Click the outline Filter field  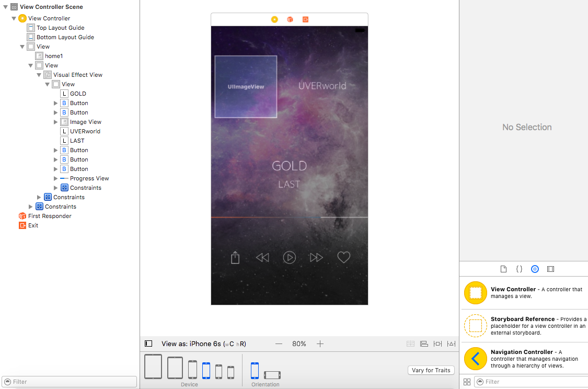coord(70,382)
